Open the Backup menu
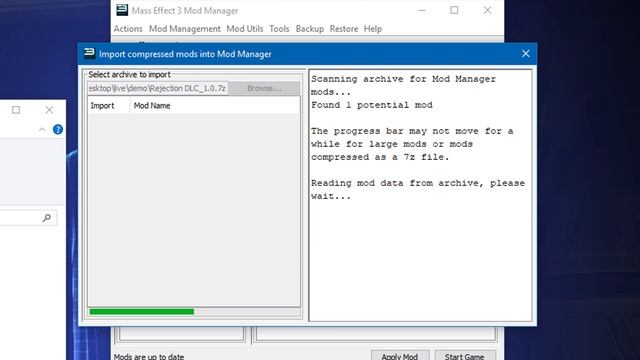The width and height of the screenshot is (640, 360). [309, 29]
